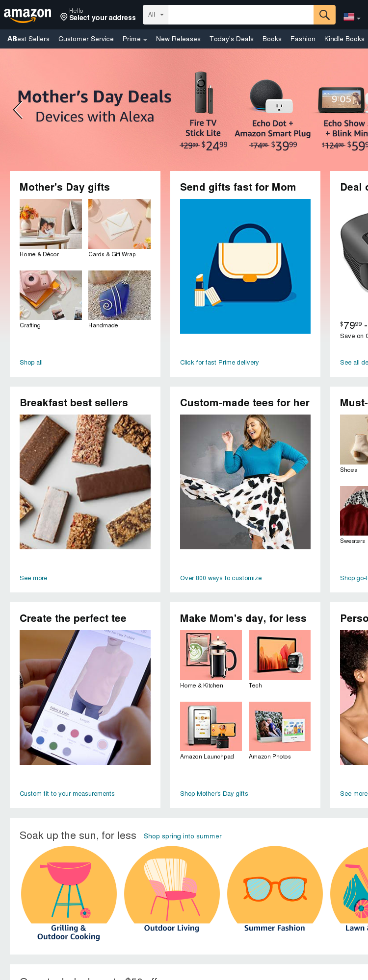
Task: Click the search text field
Action: tap(241, 15)
